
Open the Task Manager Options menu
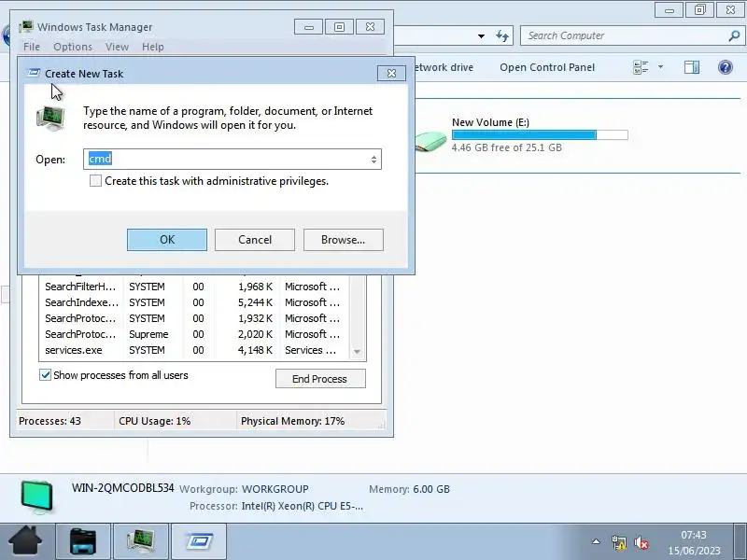pos(73,47)
